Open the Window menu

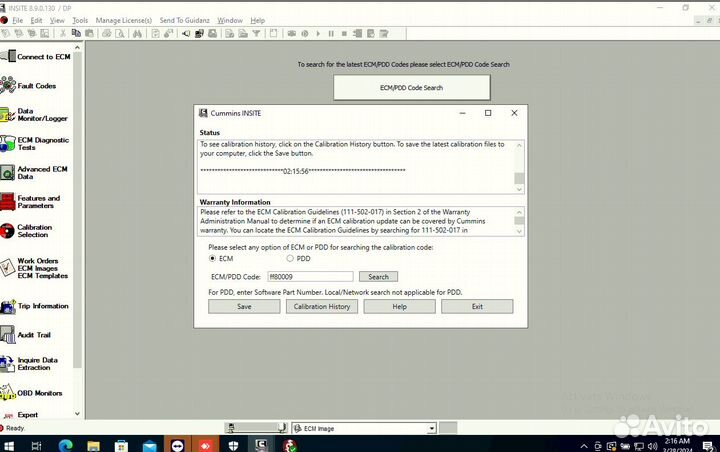[x=230, y=20]
